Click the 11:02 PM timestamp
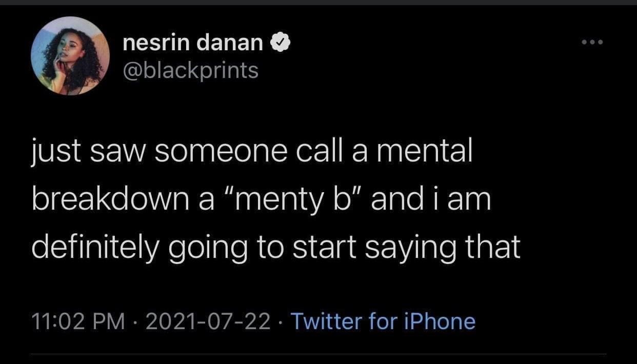Screen dimensions: 637x364 [78, 321]
